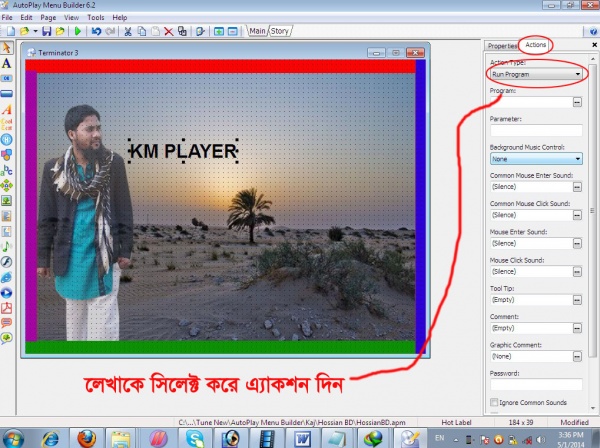Select the Cool Text tool
Viewport: 600px width, 448px height.
[7, 124]
